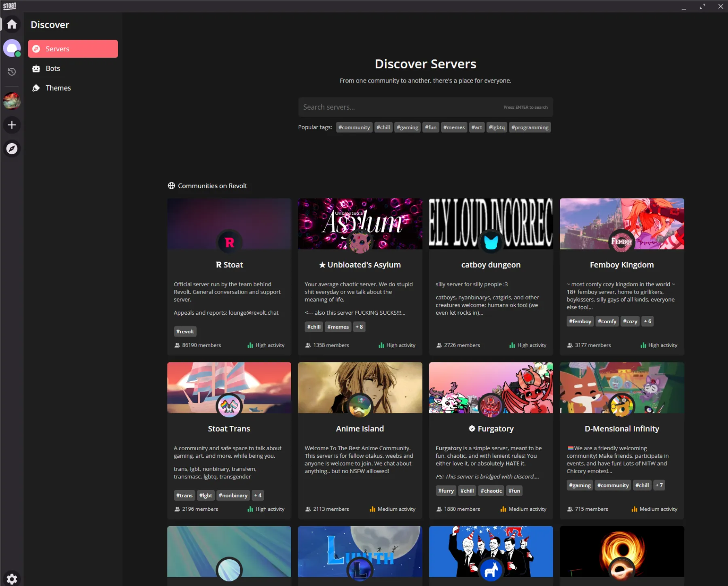Click the recent history clock icon

point(12,72)
